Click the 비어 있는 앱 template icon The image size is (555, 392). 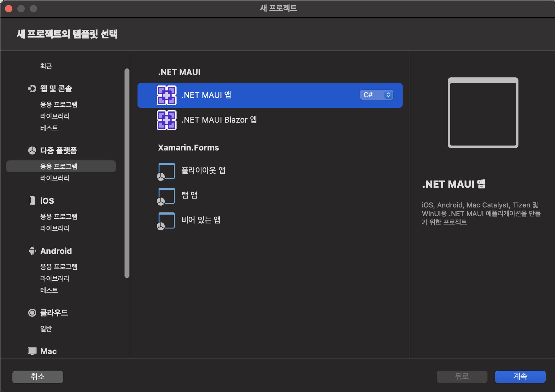pyautogui.click(x=166, y=221)
